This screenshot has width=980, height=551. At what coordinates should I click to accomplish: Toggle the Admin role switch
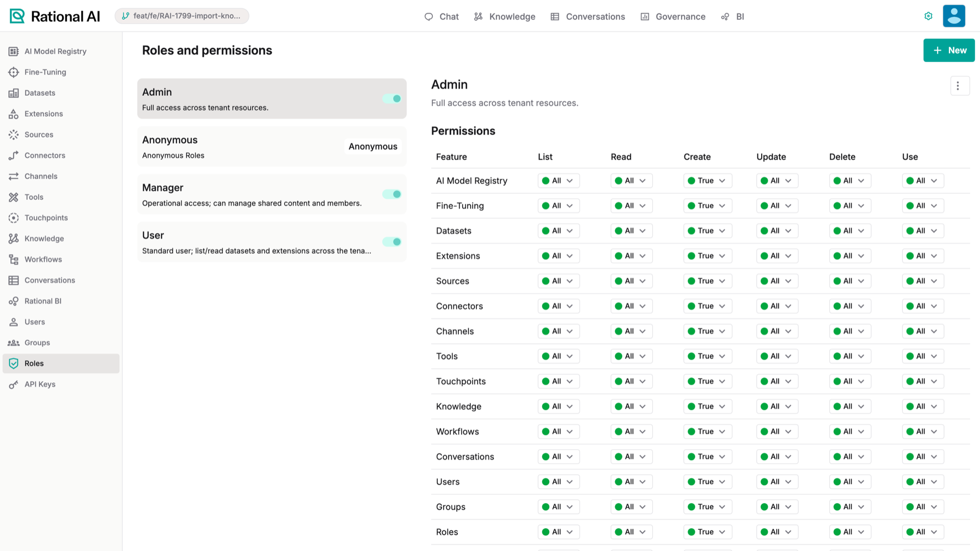click(391, 99)
